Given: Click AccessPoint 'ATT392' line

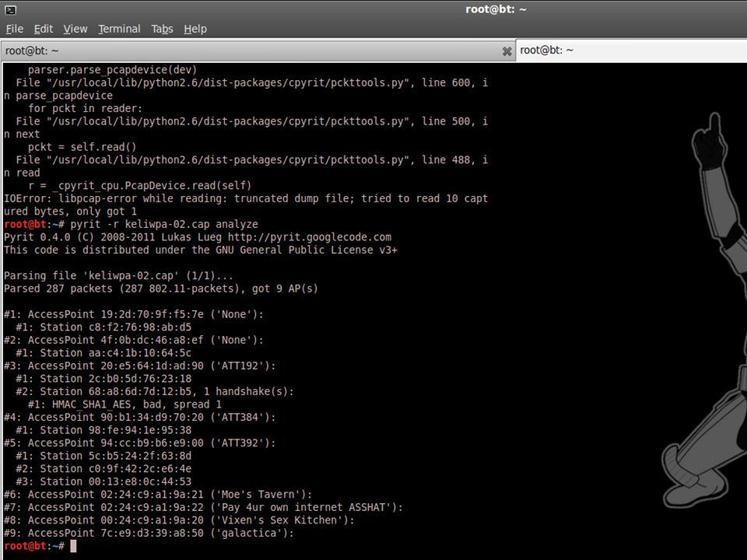Looking at the screenshot, I should (x=139, y=443).
